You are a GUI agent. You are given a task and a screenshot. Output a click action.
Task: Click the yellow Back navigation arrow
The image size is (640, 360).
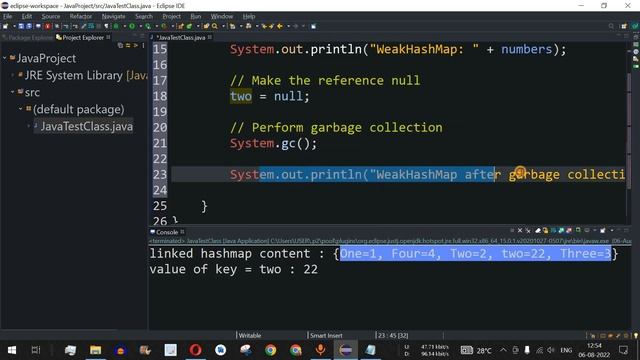click(280, 26)
